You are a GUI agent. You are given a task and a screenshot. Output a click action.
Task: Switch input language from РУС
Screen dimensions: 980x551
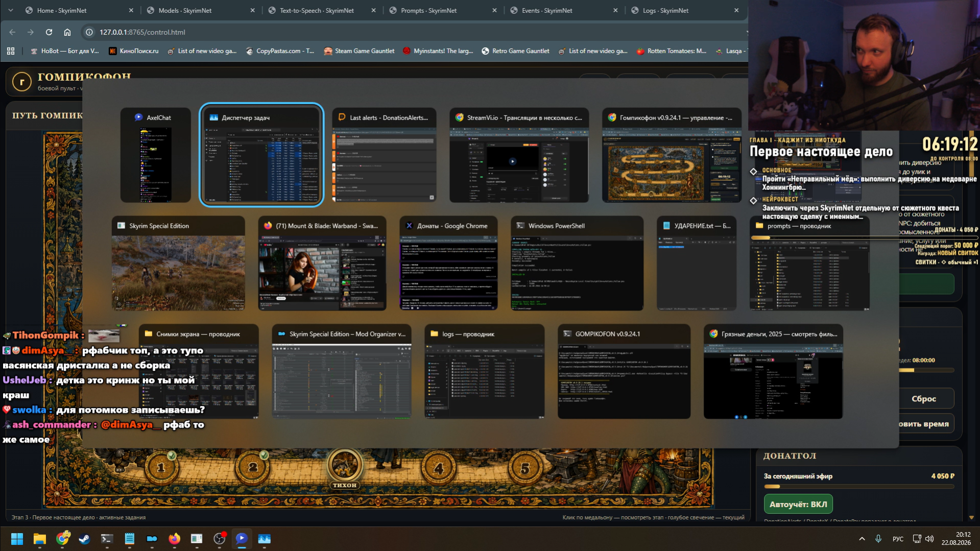(898, 539)
